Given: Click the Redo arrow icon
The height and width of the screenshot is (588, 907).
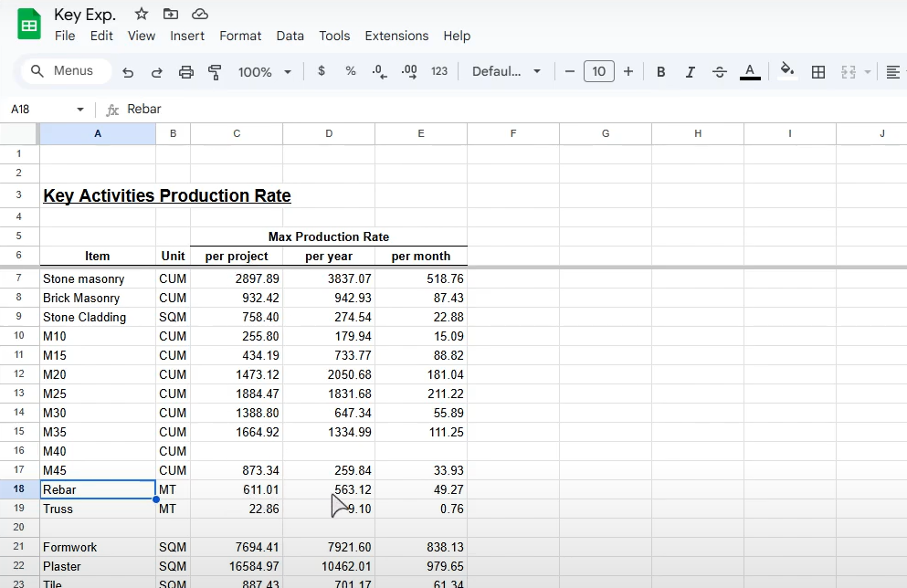Looking at the screenshot, I should click(157, 71).
